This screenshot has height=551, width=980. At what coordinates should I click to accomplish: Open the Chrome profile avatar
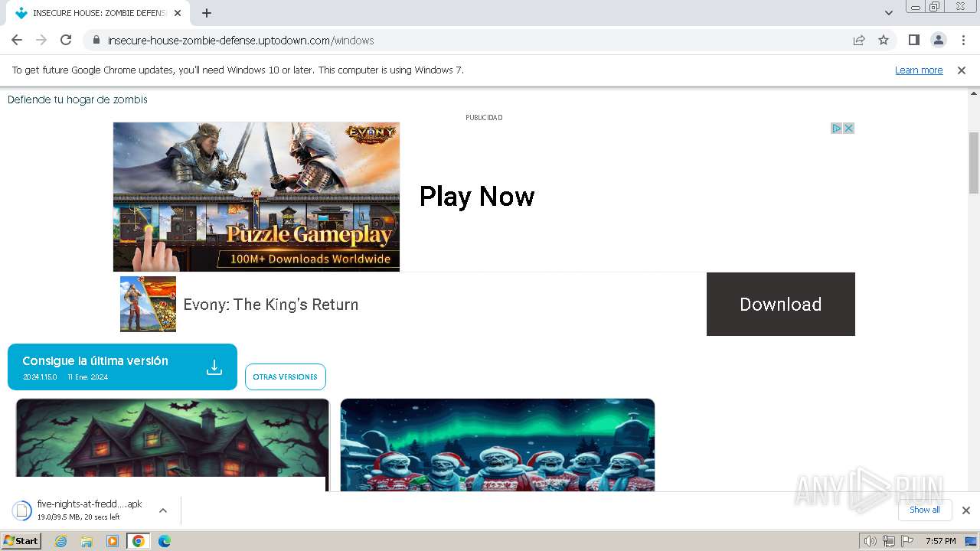point(938,40)
